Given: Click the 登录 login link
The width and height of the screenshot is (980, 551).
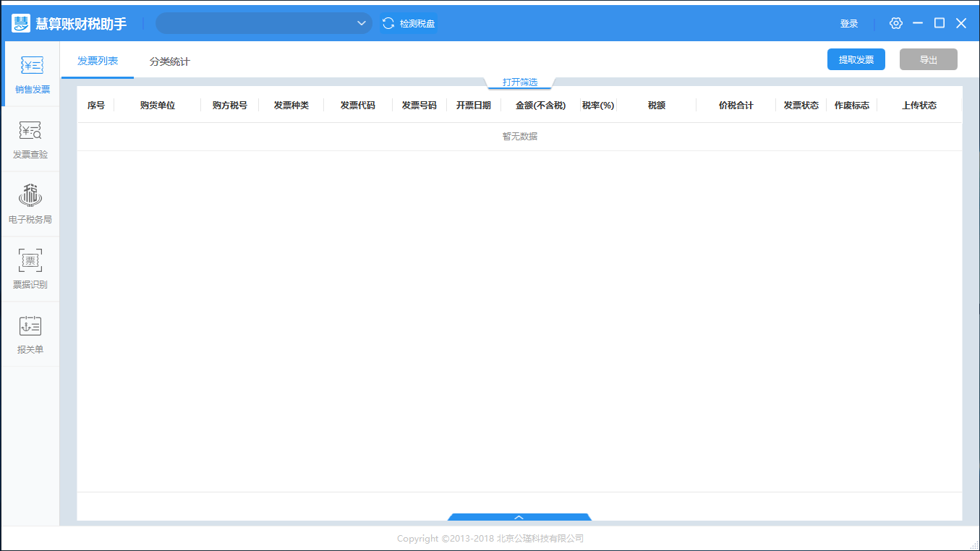Looking at the screenshot, I should 849,22.
